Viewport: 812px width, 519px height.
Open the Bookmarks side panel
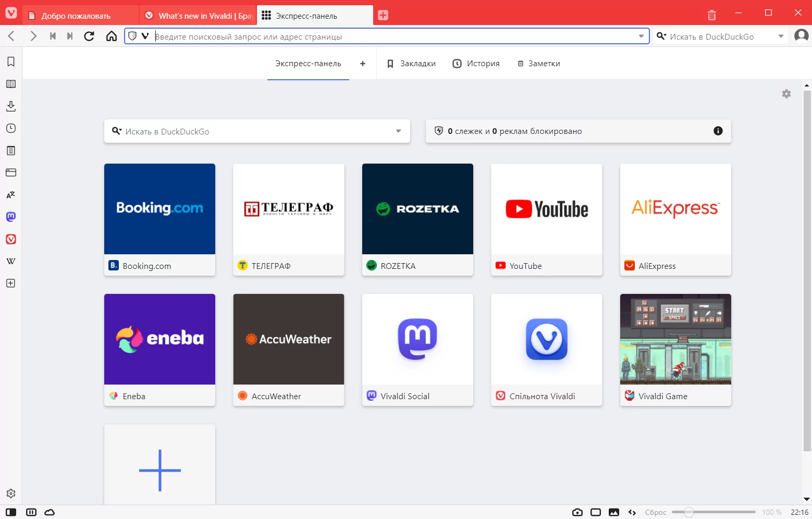[x=11, y=61]
